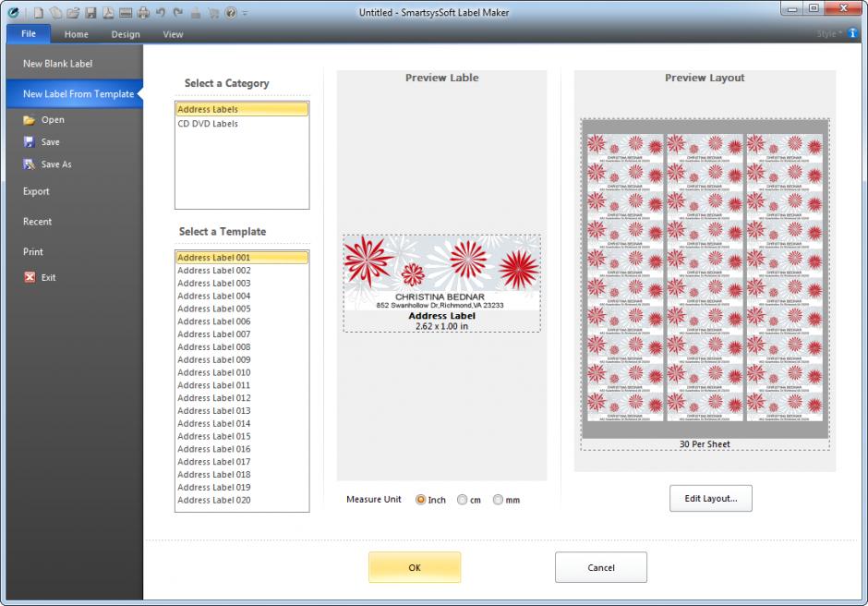Click the undo arrow icon
The width and height of the screenshot is (868, 606).
click(x=161, y=12)
